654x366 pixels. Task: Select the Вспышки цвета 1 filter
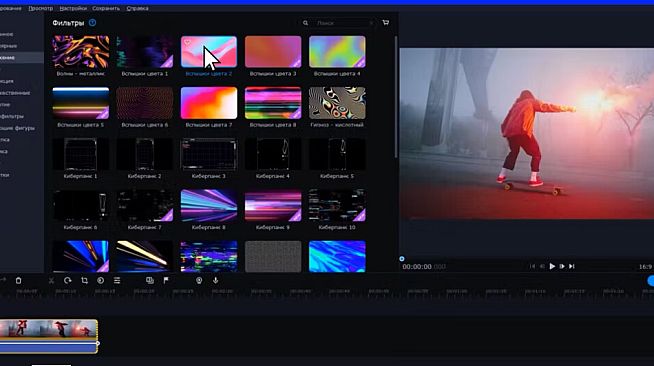pos(145,52)
